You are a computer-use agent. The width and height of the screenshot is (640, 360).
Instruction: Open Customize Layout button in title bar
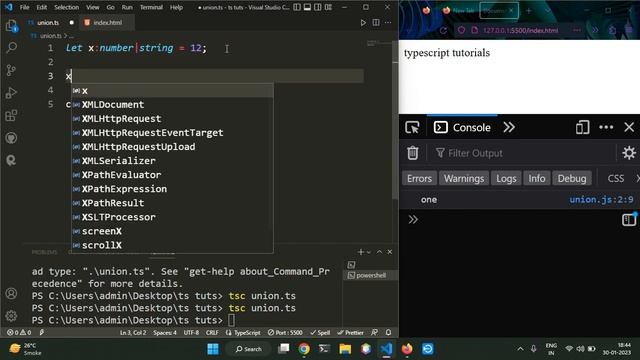tap(328, 7)
